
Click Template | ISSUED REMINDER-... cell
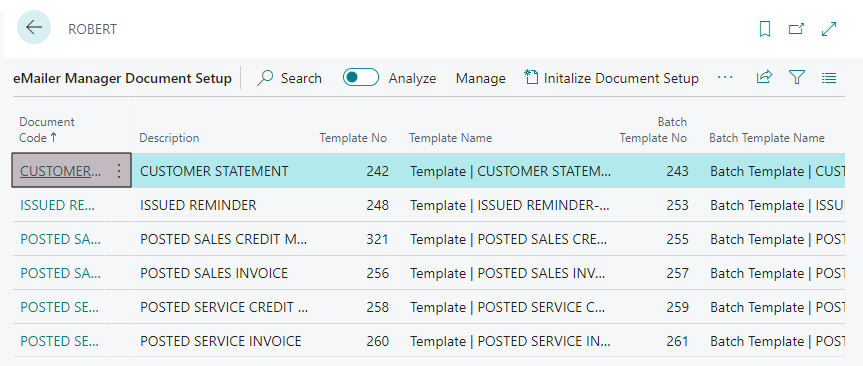(x=510, y=205)
